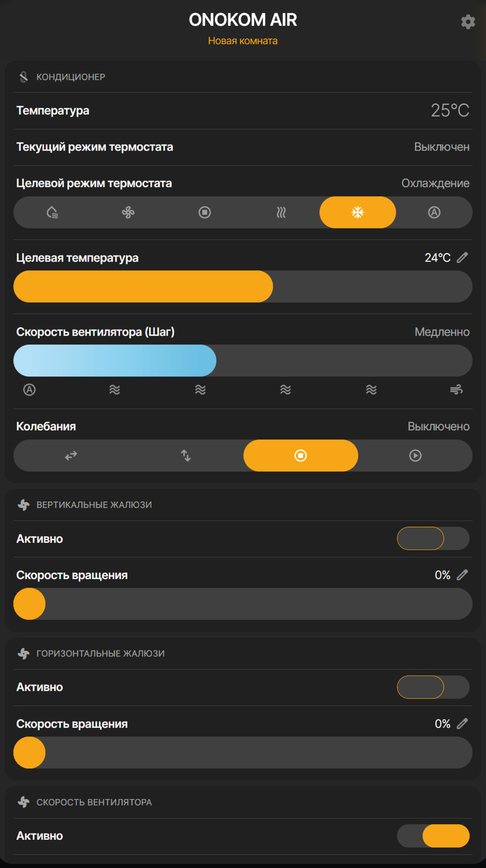
Task: Select the fan-only thermostat mode icon
Action: pyautogui.click(x=128, y=212)
